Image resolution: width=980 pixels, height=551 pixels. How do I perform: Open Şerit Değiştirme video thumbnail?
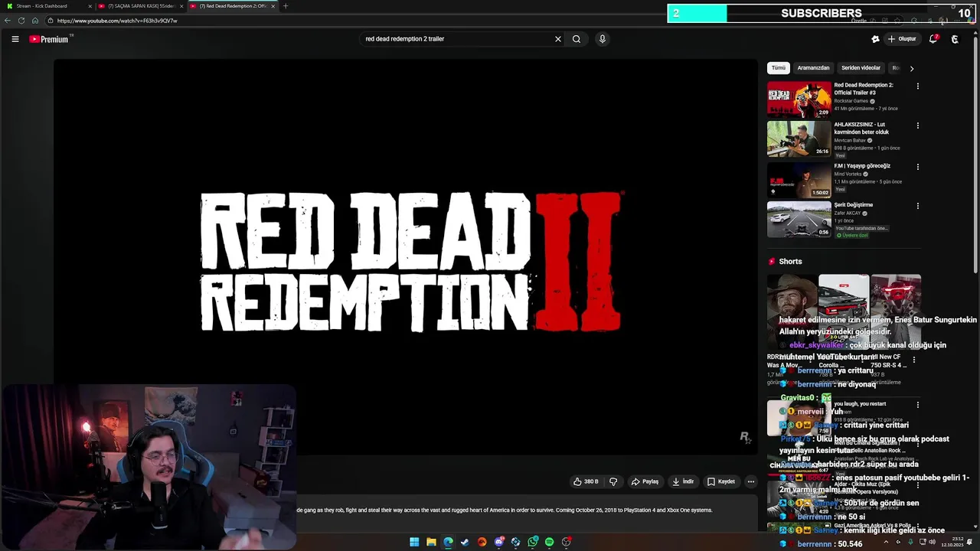[x=799, y=220]
